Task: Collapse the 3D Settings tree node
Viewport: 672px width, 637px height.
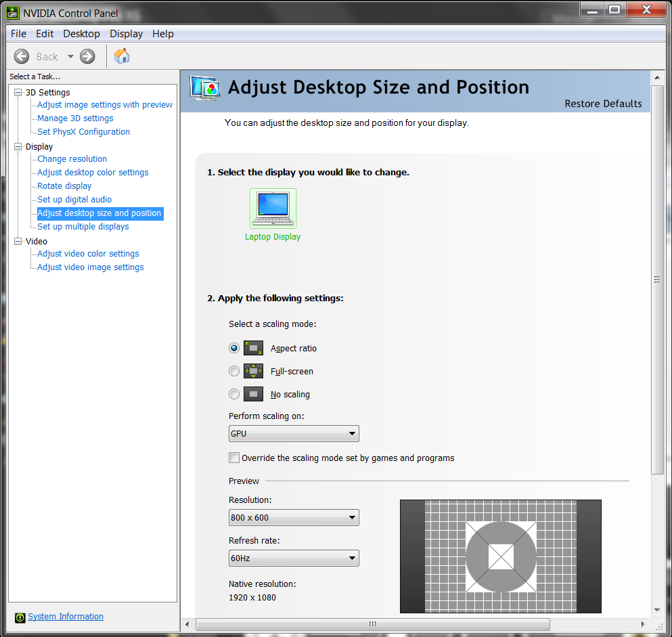Action: coord(18,92)
